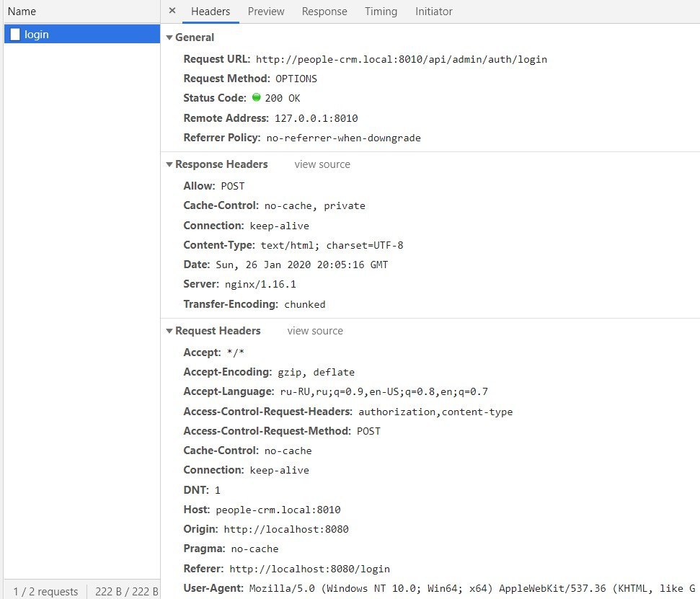Click Remote Address 127.0.0.1:8010 value

[316, 118]
